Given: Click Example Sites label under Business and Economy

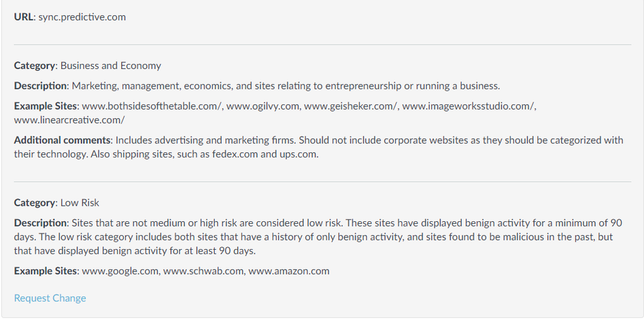Looking at the screenshot, I should [x=46, y=106].
